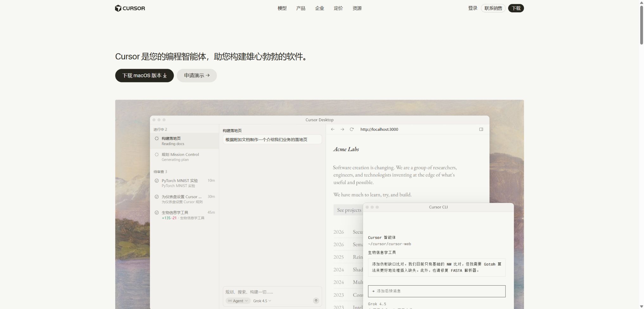Viewport: 644px width, 309px height.
Task: Click the 45m timestamp in the sidebar
Action: click(x=211, y=212)
